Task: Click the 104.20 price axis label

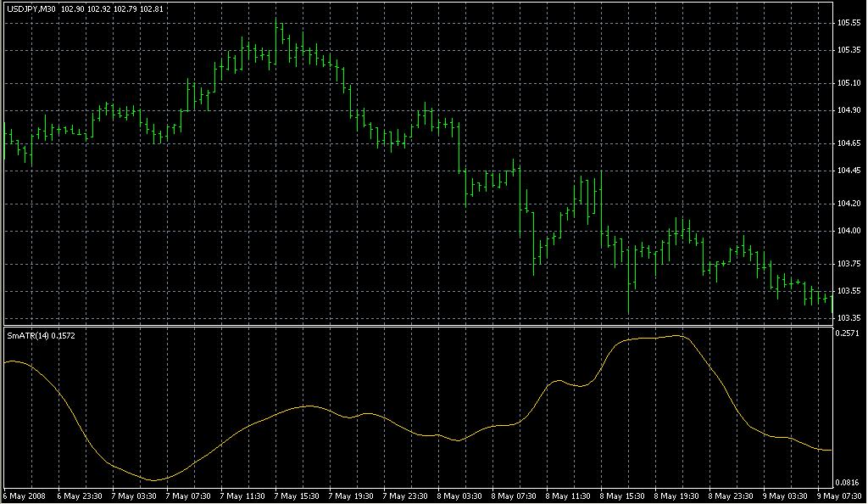Action: [x=849, y=204]
